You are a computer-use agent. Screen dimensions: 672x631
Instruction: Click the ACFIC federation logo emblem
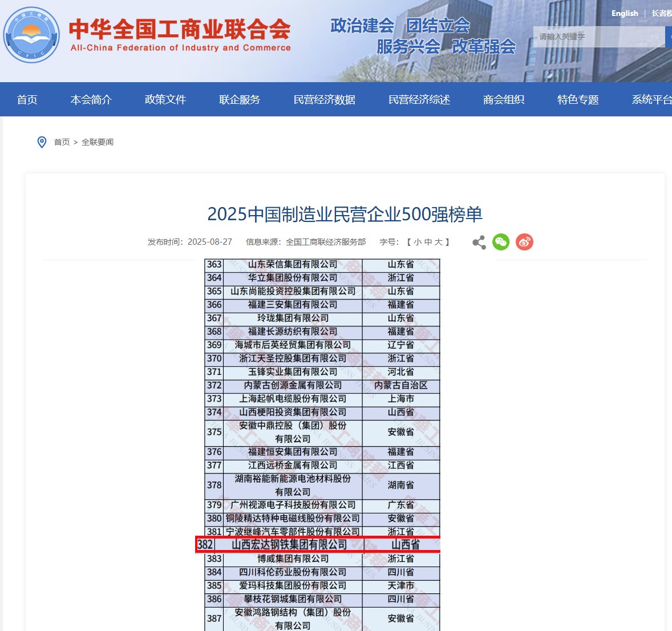[x=31, y=35]
